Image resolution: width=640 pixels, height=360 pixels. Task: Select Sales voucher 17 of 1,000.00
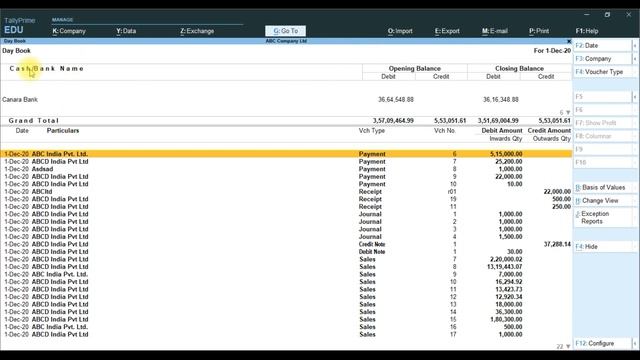286,334
